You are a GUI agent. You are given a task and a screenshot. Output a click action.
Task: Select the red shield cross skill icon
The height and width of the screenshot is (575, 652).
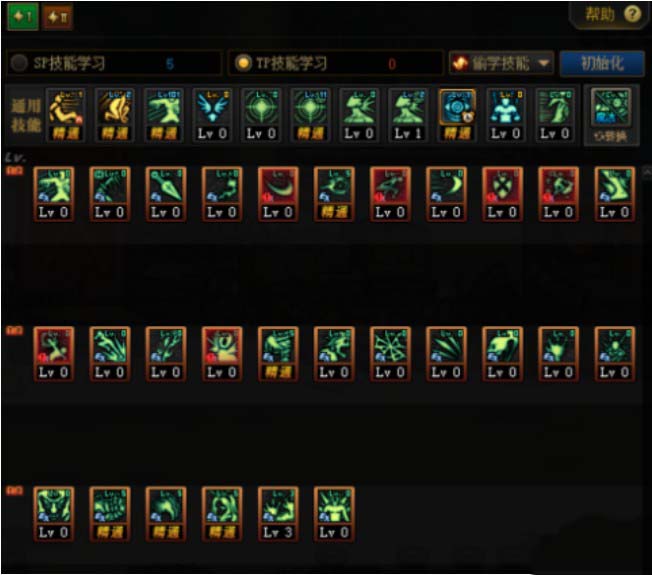point(502,194)
